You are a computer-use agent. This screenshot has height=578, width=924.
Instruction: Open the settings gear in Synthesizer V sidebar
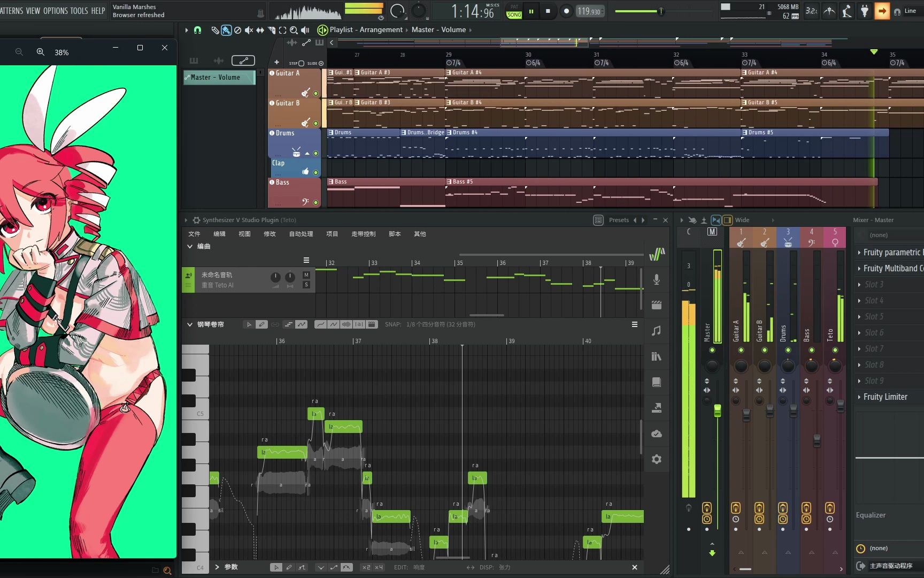657,459
